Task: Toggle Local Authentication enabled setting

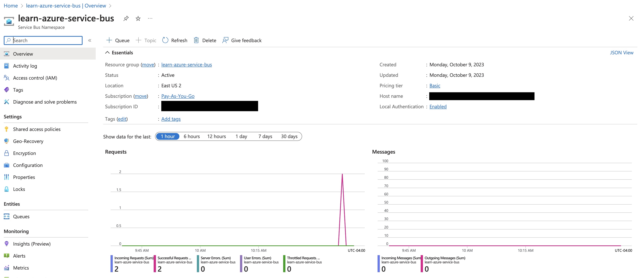Action: tap(437, 106)
